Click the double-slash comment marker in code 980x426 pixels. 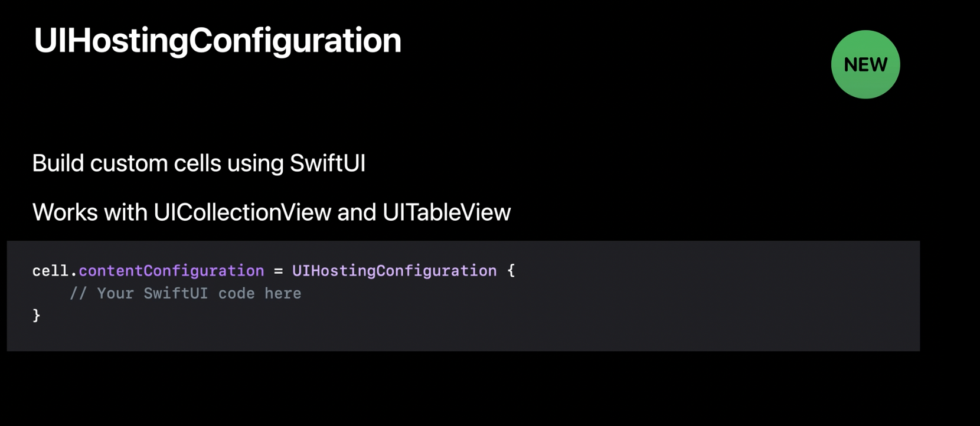(x=79, y=293)
